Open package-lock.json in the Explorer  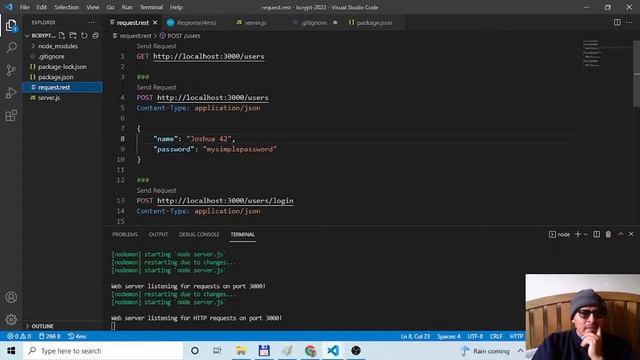pyautogui.click(x=62, y=67)
